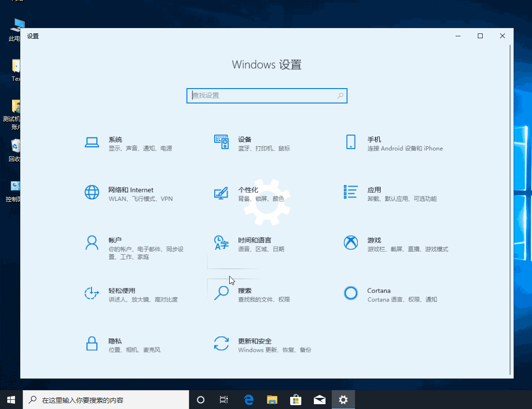Open File Explorer from the taskbar
The width and height of the screenshot is (532, 409).
(272, 399)
